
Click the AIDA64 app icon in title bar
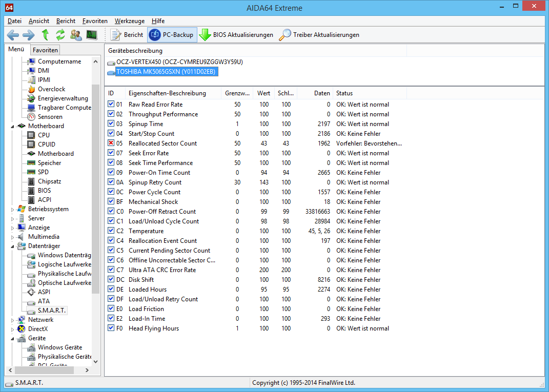[x=9, y=7]
